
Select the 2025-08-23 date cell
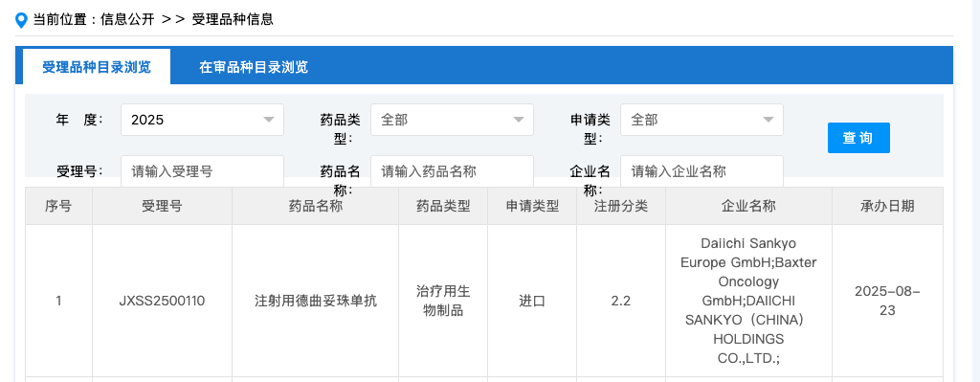click(x=887, y=301)
